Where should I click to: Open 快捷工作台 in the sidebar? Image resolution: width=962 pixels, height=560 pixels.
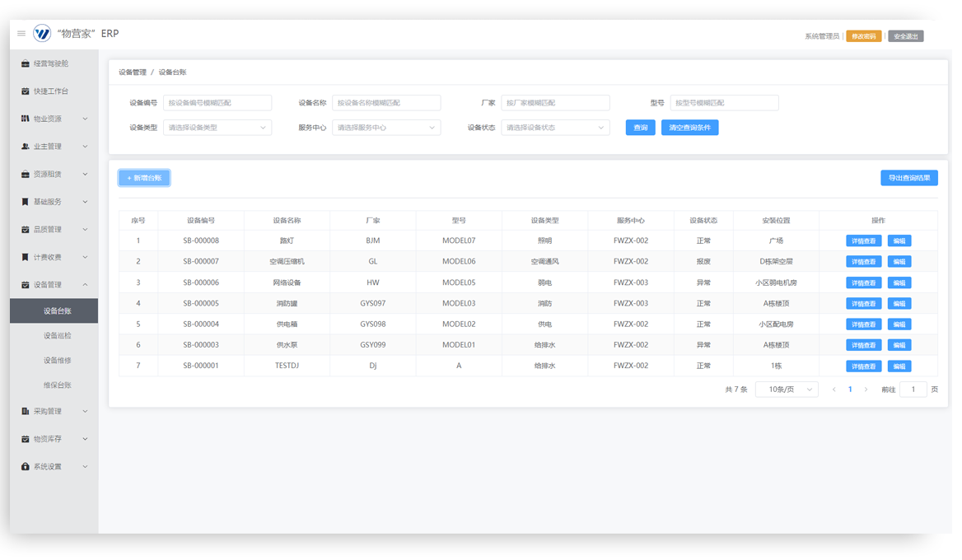tap(50, 91)
